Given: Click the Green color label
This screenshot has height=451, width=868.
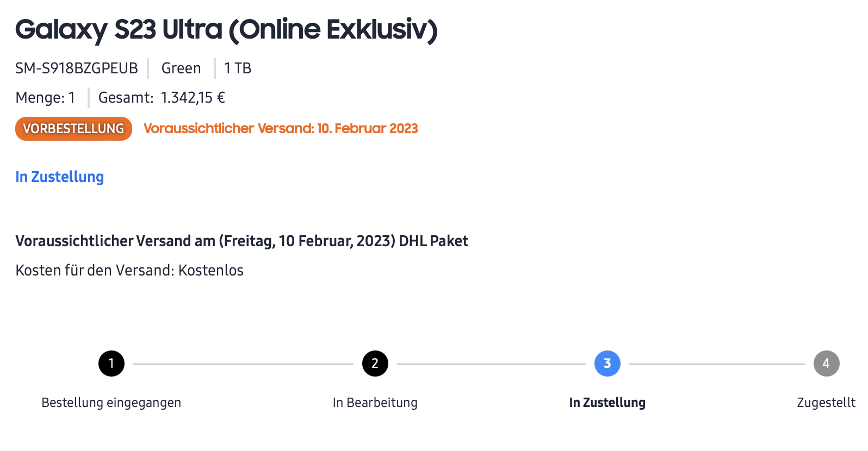Looking at the screenshot, I should tap(181, 68).
